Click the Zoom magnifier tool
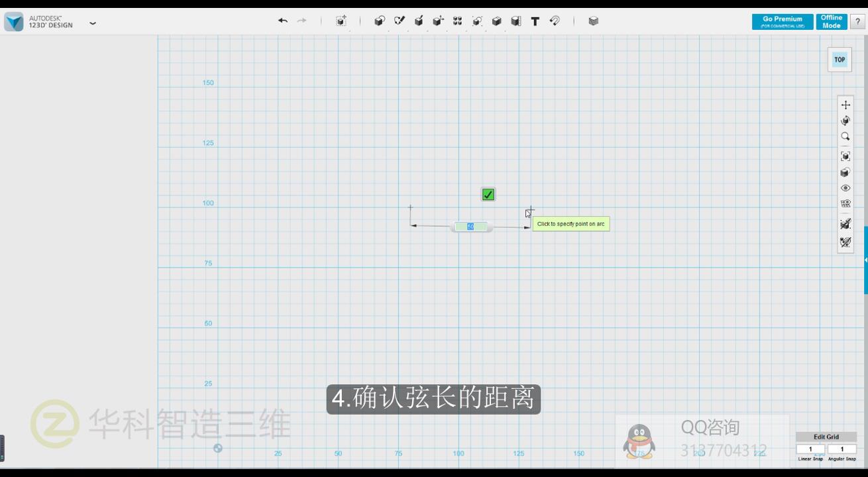Viewport: 868px width, 477px height. coord(845,136)
